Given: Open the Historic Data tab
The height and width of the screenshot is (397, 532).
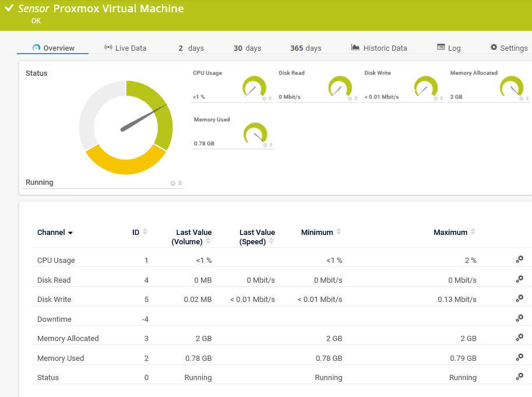Looking at the screenshot, I should [x=379, y=48].
